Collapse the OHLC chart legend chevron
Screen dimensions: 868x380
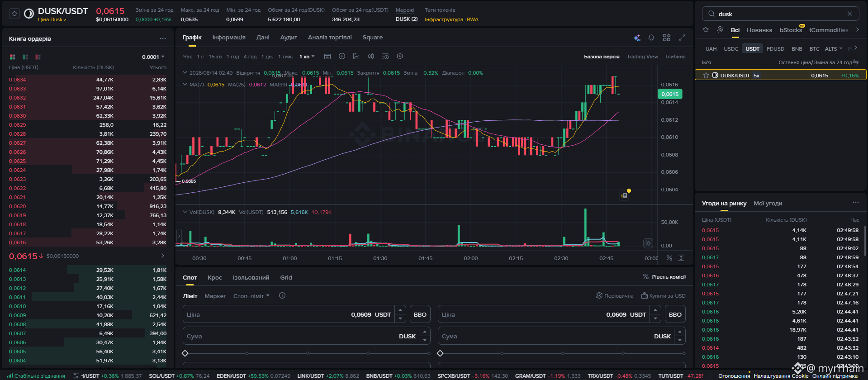click(x=185, y=72)
